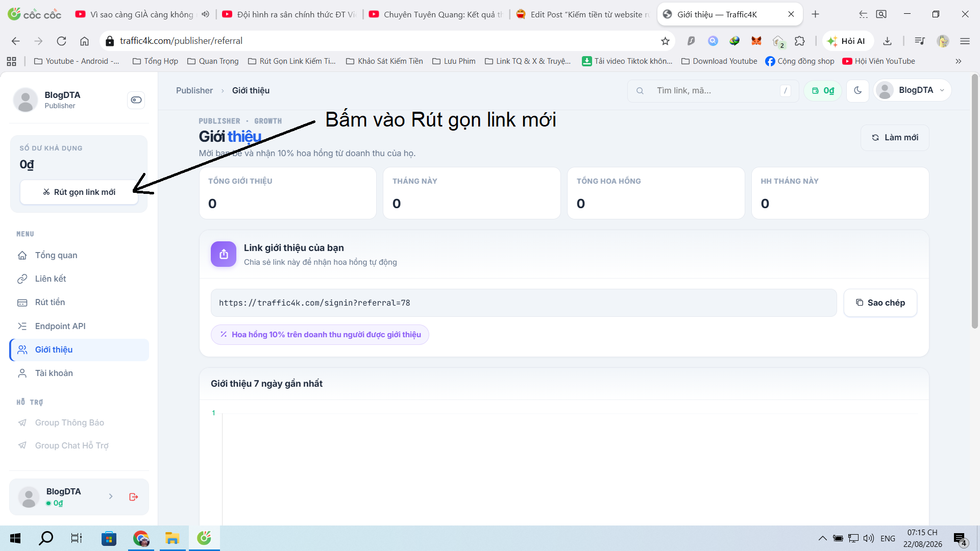Click the Làm mới refresh button
Image resolution: width=980 pixels, height=551 pixels.
(x=895, y=138)
